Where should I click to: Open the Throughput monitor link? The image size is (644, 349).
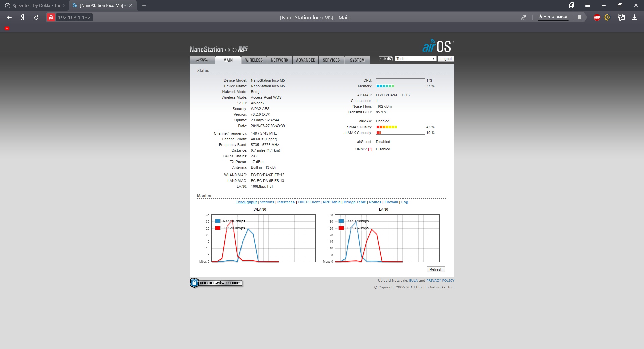click(246, 202)
